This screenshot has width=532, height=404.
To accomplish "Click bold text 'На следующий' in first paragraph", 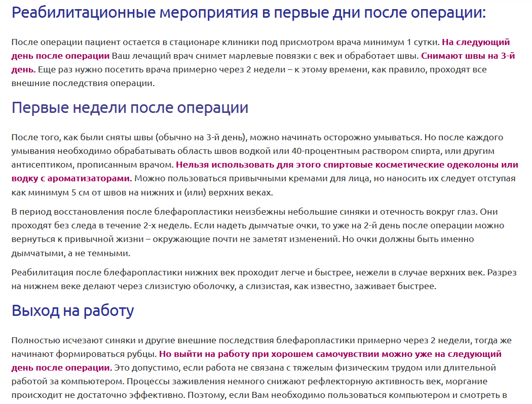I will click(x=476, y=43).
